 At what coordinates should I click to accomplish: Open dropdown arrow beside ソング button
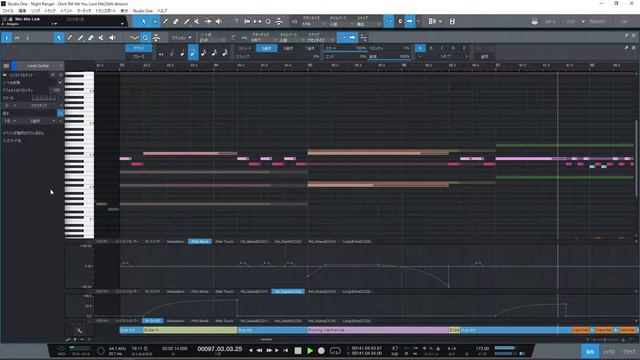583,21
